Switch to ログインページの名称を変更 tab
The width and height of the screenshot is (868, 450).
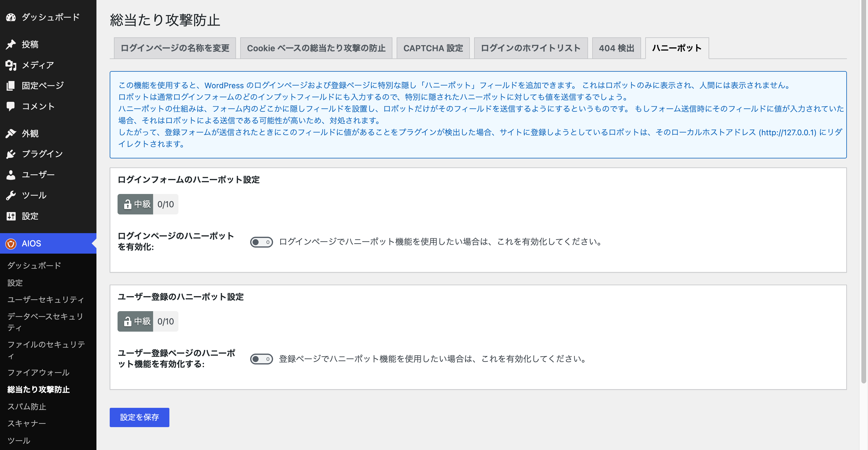tap(175, 48)
